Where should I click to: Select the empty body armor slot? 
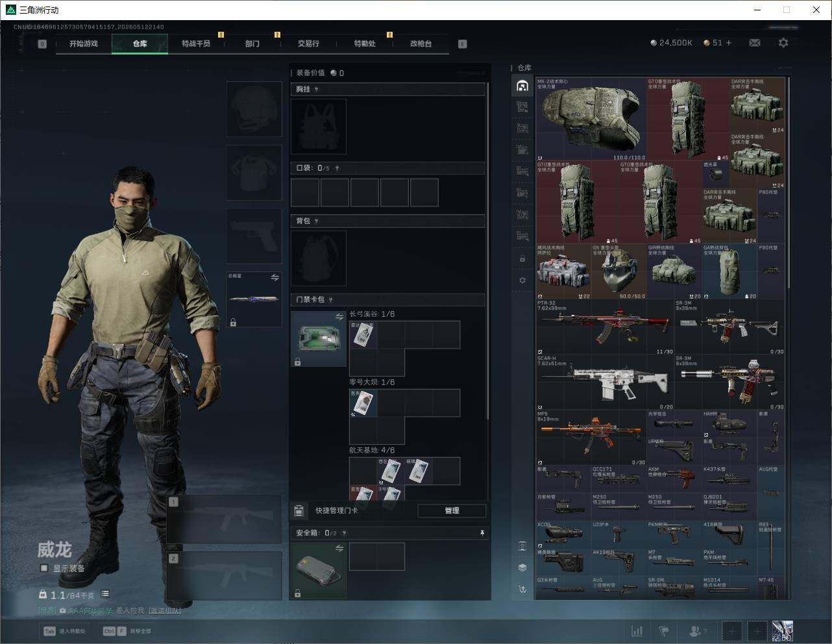coord(254,173)
